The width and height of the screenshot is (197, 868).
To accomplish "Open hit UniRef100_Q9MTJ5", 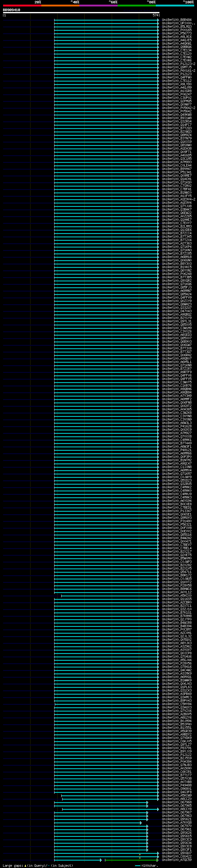I will 177,67.
